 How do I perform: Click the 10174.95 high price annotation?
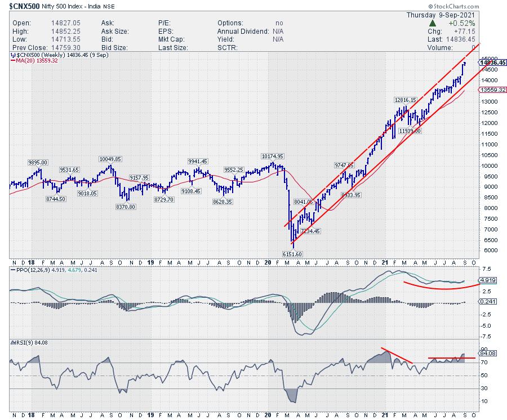point(272,156)
